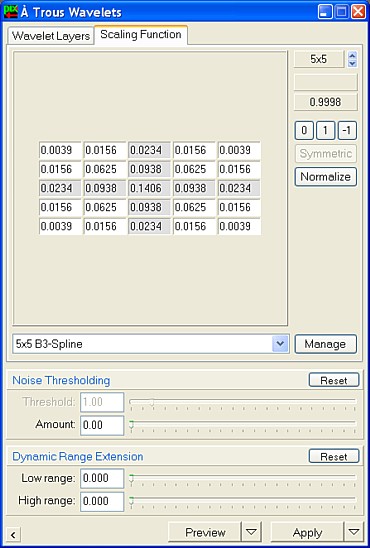The image size is (370, 548).
Task: Select the center 0.1406 coefficient cell
Action: pos(150,188)
